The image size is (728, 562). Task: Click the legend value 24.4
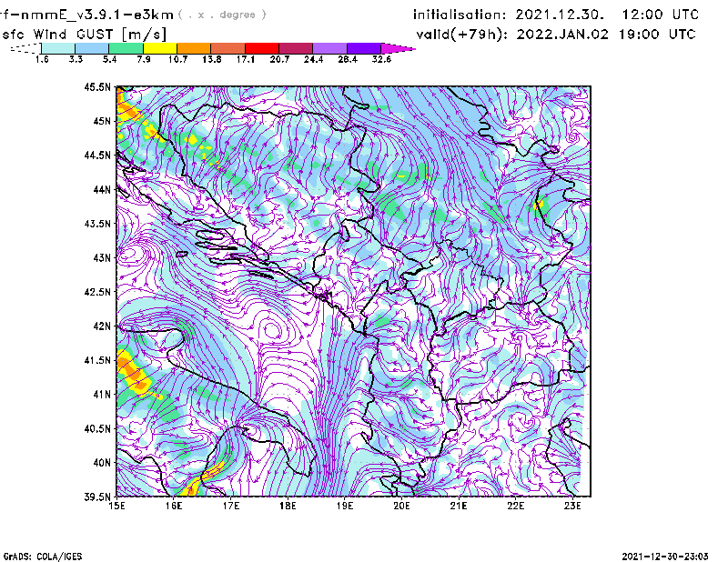point(313,59)
